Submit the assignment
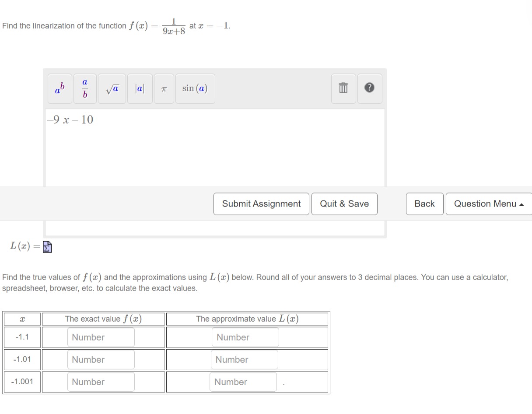This screenshot has height=414, width=532. pos(261,203)
